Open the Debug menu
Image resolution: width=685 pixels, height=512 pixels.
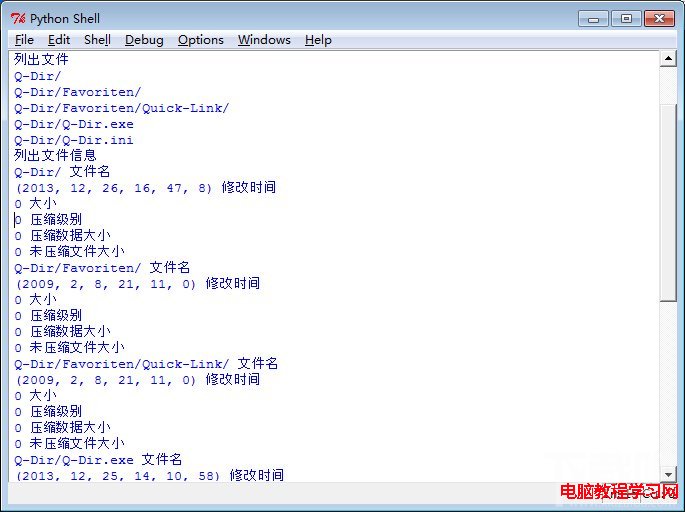pyautogui.click(x=144, y=40)
